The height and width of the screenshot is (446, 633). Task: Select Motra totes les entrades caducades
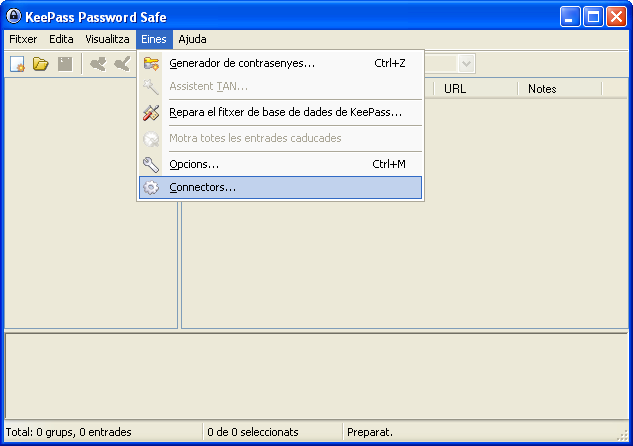click(x=281, y=138)
